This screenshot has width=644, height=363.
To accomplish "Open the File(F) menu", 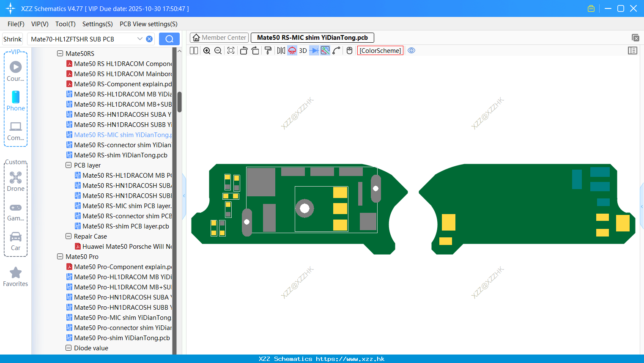I will (x=16, y=24).
